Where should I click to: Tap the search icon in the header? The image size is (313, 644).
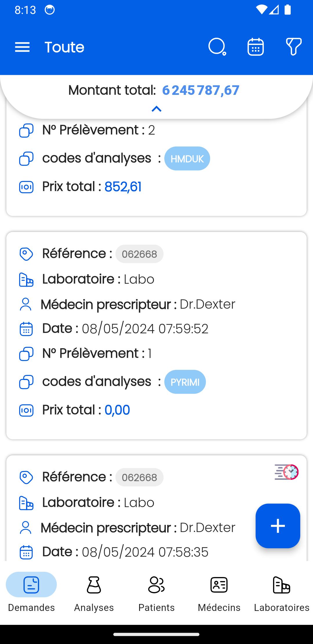(x=217, y=47)
